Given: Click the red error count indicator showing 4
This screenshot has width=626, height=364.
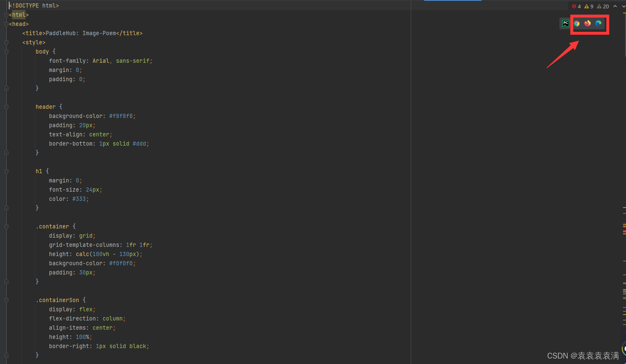Looking at the screenshot, I should (x=577, y=6).
